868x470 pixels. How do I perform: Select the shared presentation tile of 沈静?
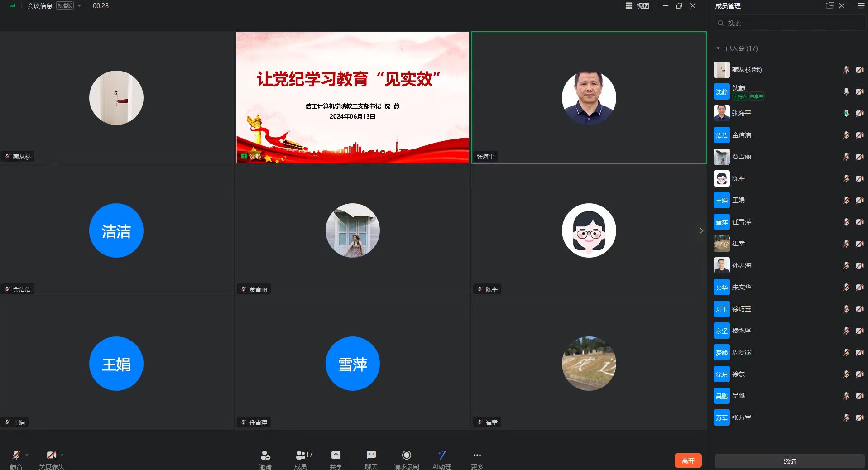pyautogui.click(x=352, y=97)
